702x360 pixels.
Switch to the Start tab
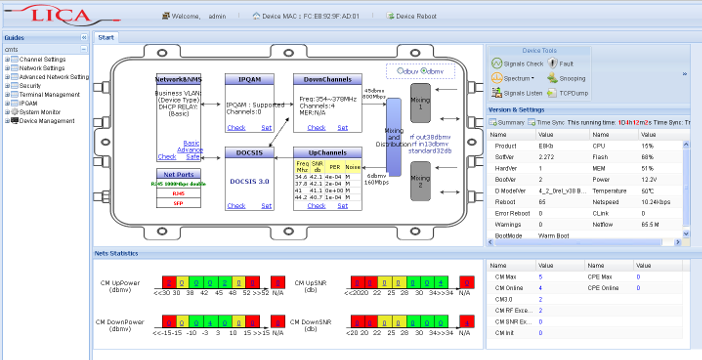(x=106, y=38)
